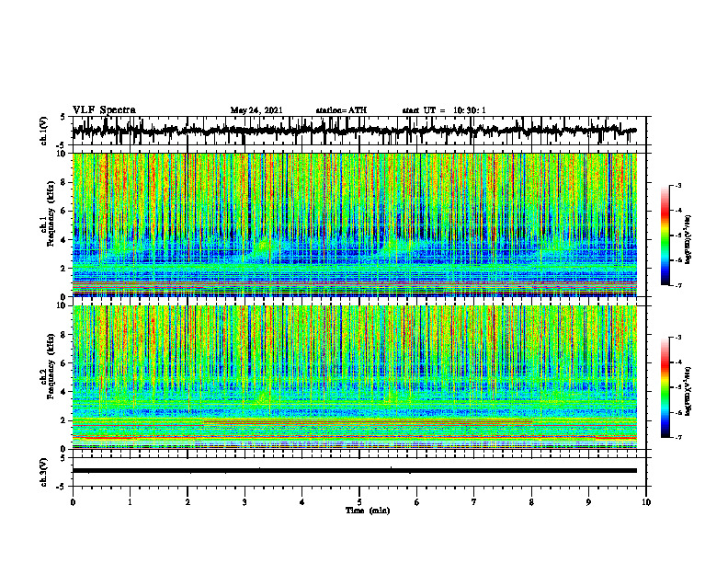Click the "5" tick on the Time axis
728x563 pixels.
(x=359, y=502)
